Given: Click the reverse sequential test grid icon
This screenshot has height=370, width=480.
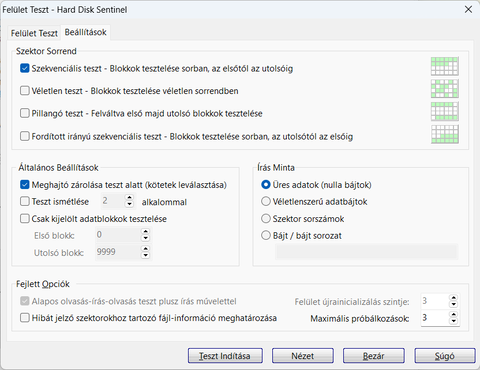Looking at the screenshot, I should [445, 134].
